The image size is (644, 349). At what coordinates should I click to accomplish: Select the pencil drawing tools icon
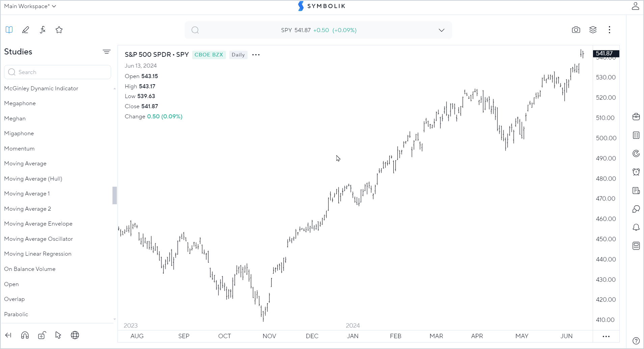click(26, 30)
